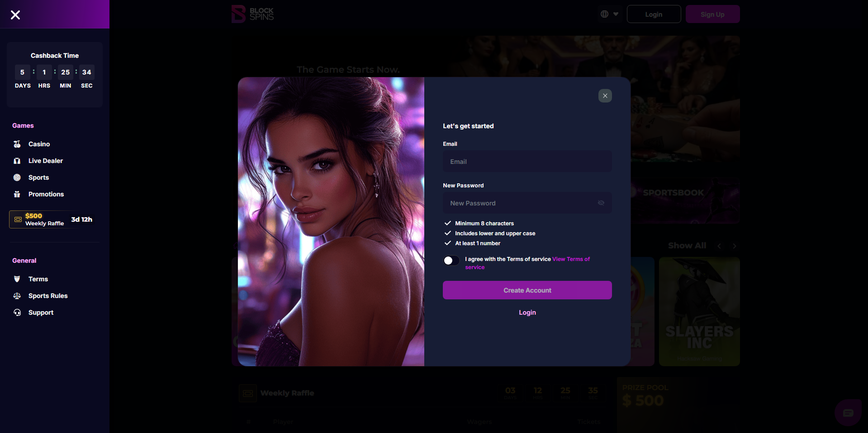Open Support in the sidebar
The width and height of the screenshot is (868, 433).
[40, 312]
